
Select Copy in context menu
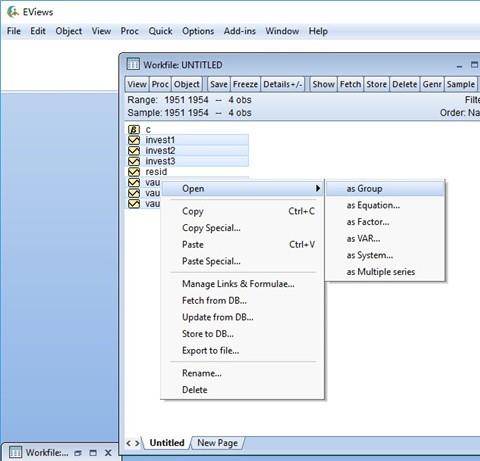(242, 211)
